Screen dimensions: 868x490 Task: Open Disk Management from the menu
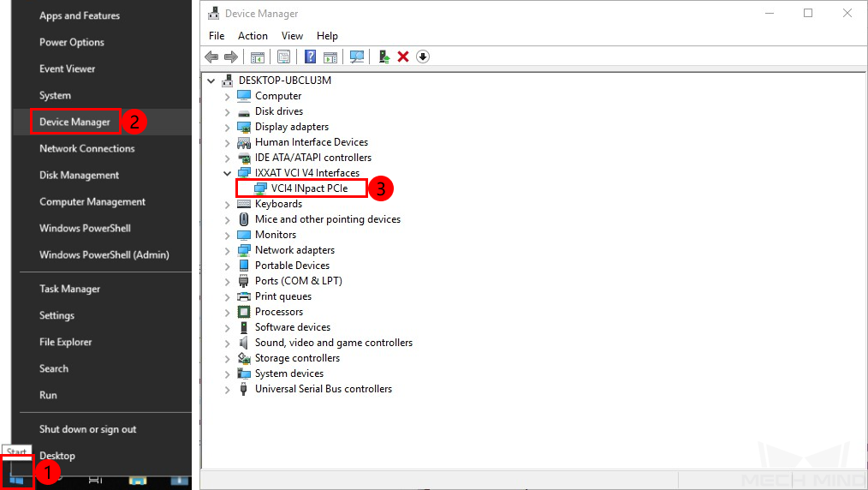click(79, 175)
